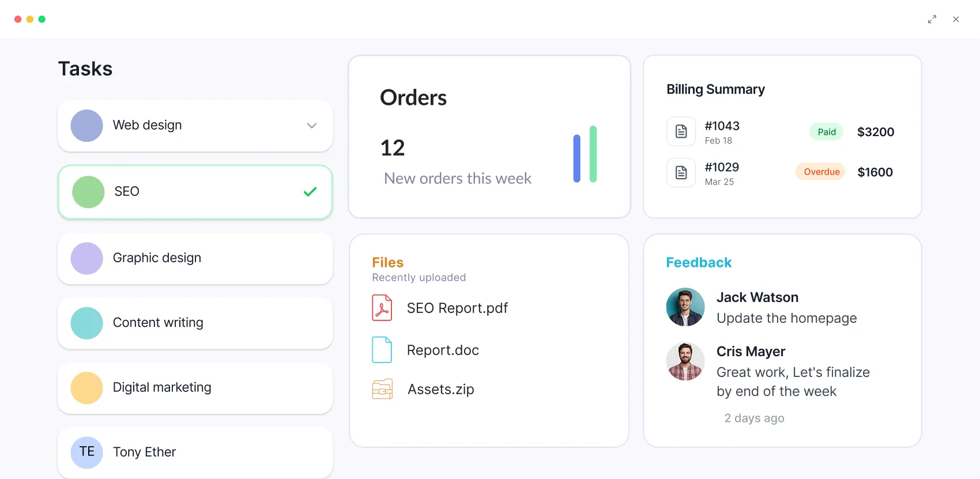Toggle the green checkmark on the SEO task
Viewport: 980px width, 479px height.
tap(310, 192)
